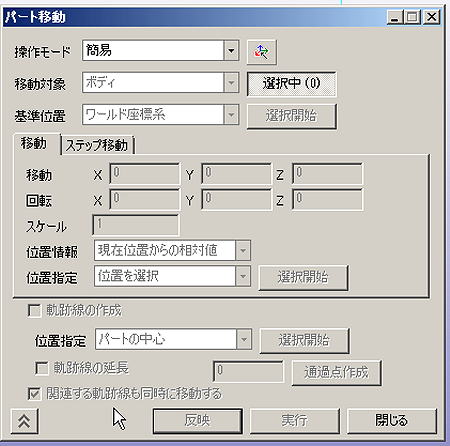Maximize the パート移動 dialog
Viewport: 450px width, 446px height.
412,17
